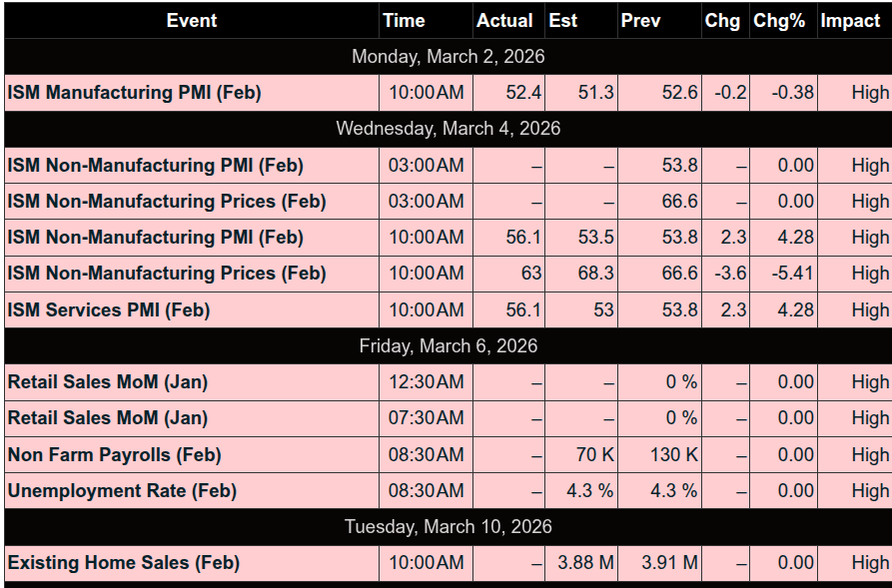
Task: Open Non Farm Payrolls (Feb) event
Action: 115,454
